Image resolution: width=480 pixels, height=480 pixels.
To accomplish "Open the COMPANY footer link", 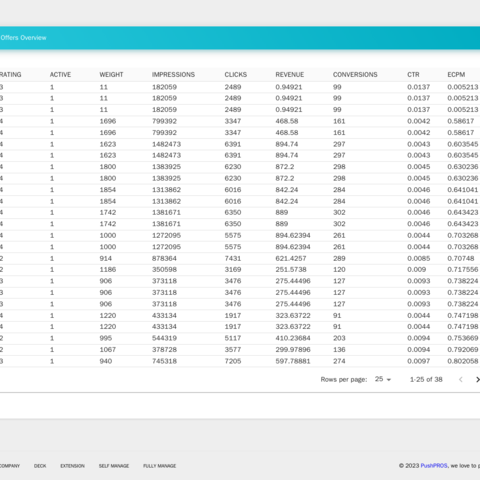I will coord(10,466).
